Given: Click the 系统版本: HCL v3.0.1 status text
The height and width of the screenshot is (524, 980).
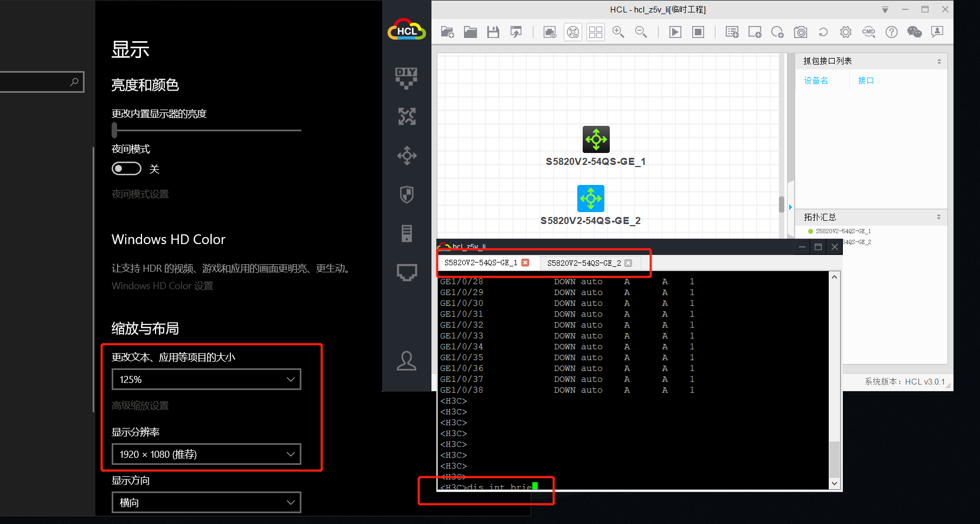Looking at the screenshot, I should coord(905,382).
